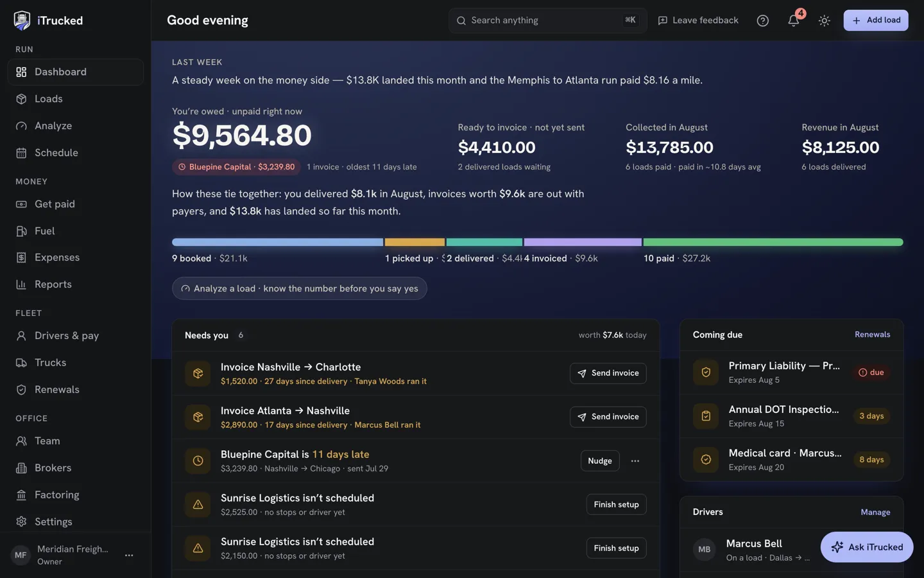Click the due badge on Primary Liability
This screenshot has width=924, height=578.
(x=871, y=372)
